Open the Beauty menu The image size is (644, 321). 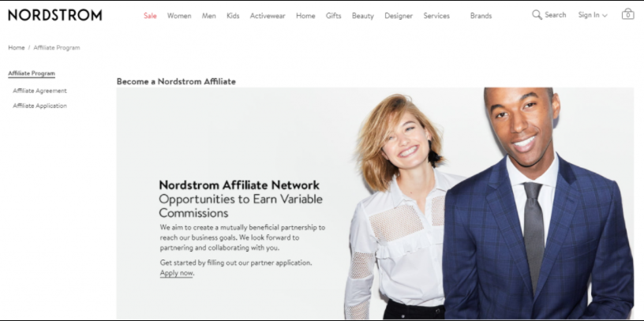[363, 16]
